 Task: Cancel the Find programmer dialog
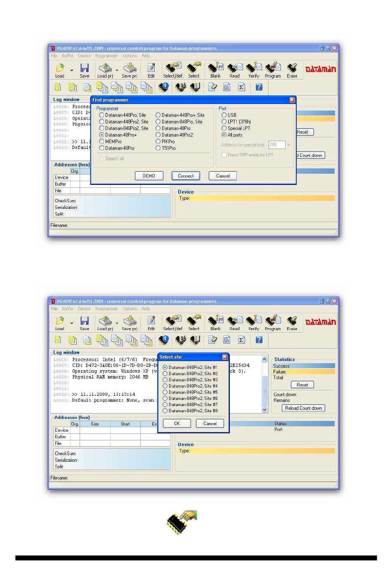pos(223,176)
